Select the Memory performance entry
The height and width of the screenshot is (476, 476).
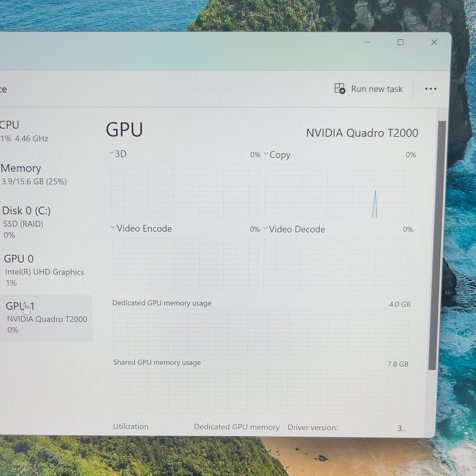coord(34,174)
